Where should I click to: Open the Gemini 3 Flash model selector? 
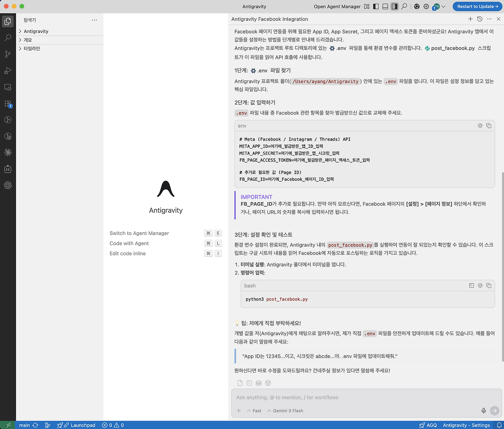(285, 410)
